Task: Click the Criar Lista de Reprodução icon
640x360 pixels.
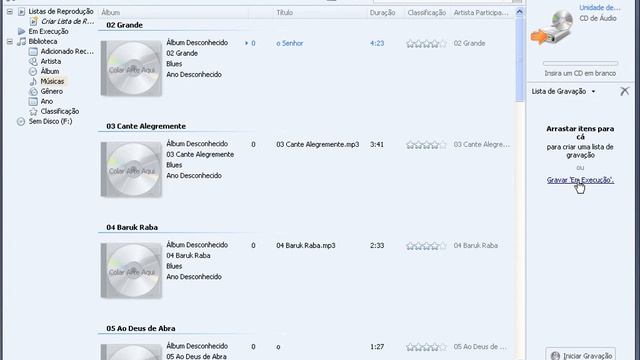Action: [x=34, y=21]
